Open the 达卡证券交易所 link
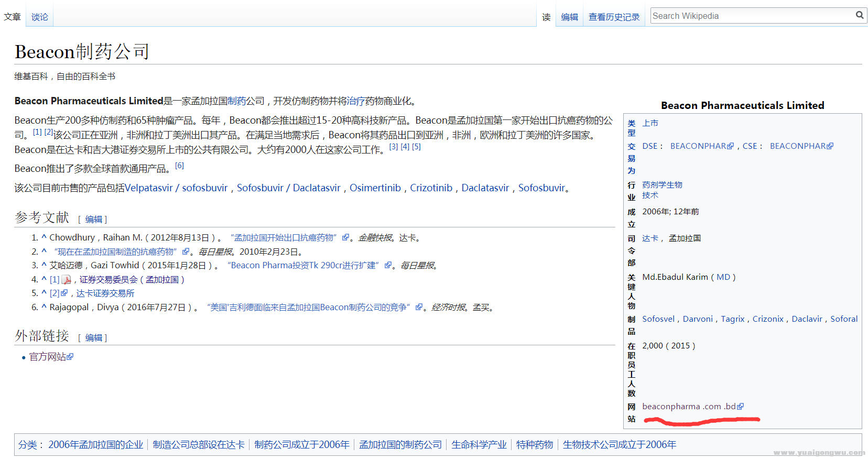 coord(105,293)
